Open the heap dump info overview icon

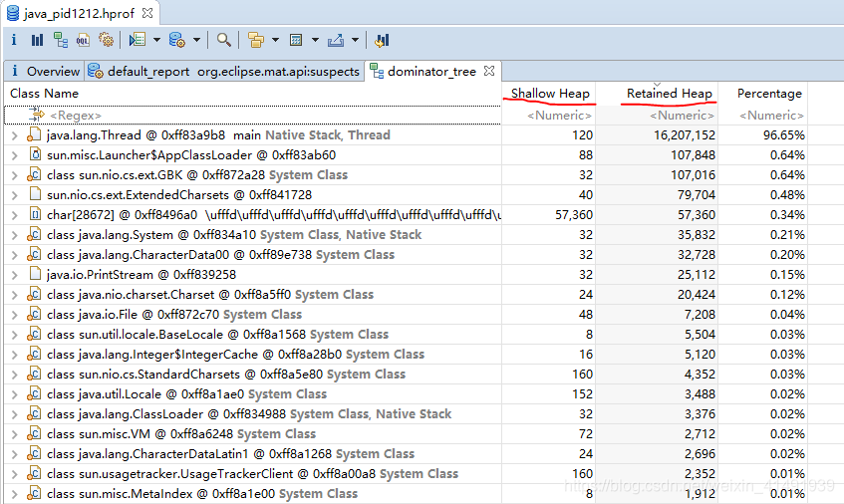14,40
